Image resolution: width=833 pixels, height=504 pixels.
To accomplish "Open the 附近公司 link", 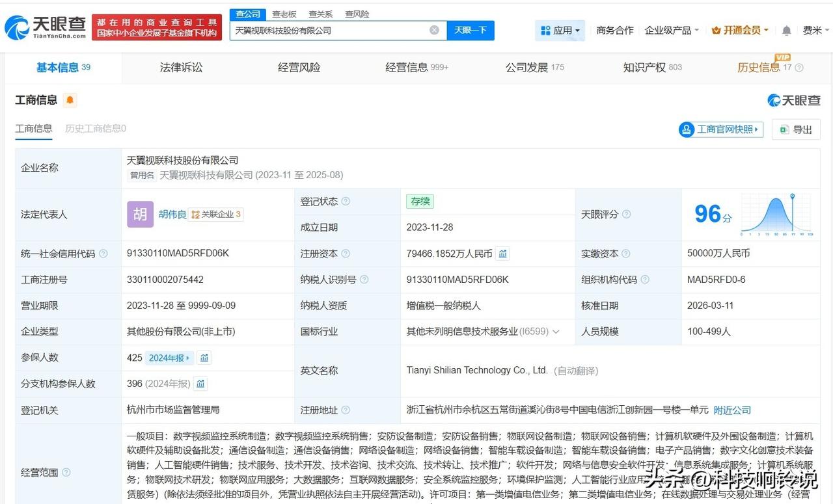I will coord(732,410).
